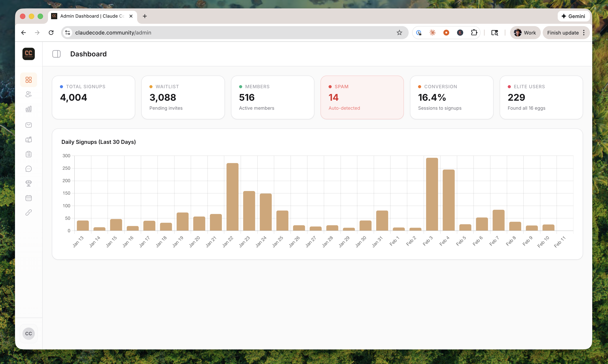Click the Members 516 card
This screenshot has width=608, height=364.
tap(273, 97)
